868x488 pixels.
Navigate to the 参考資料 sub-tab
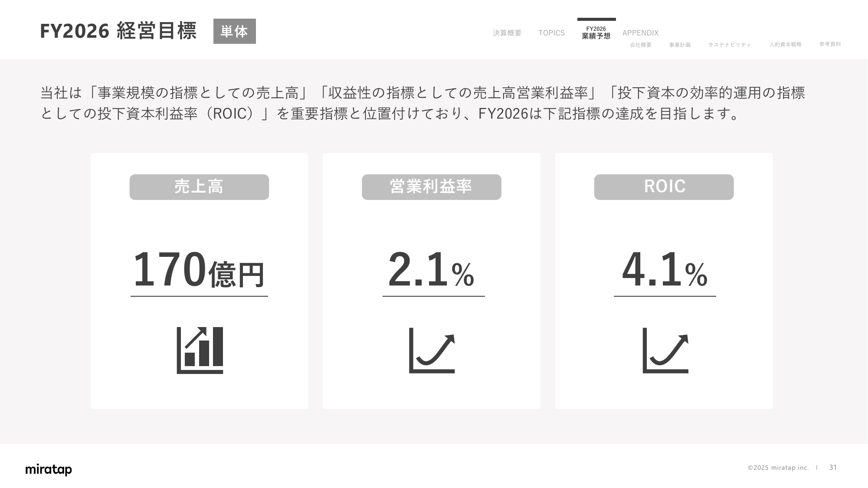[x=830, y=44]
